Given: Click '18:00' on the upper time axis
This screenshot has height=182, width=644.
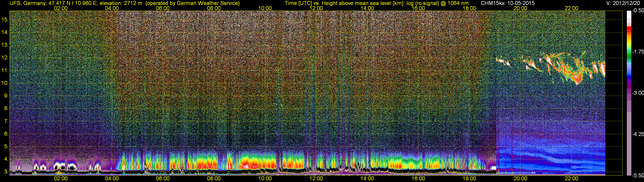Looking at the screenshot, I should coord(469,8).
